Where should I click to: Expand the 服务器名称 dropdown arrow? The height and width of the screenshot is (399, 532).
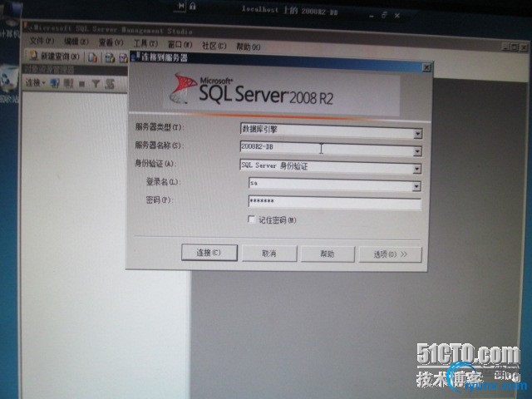click(x=417, y=151)
